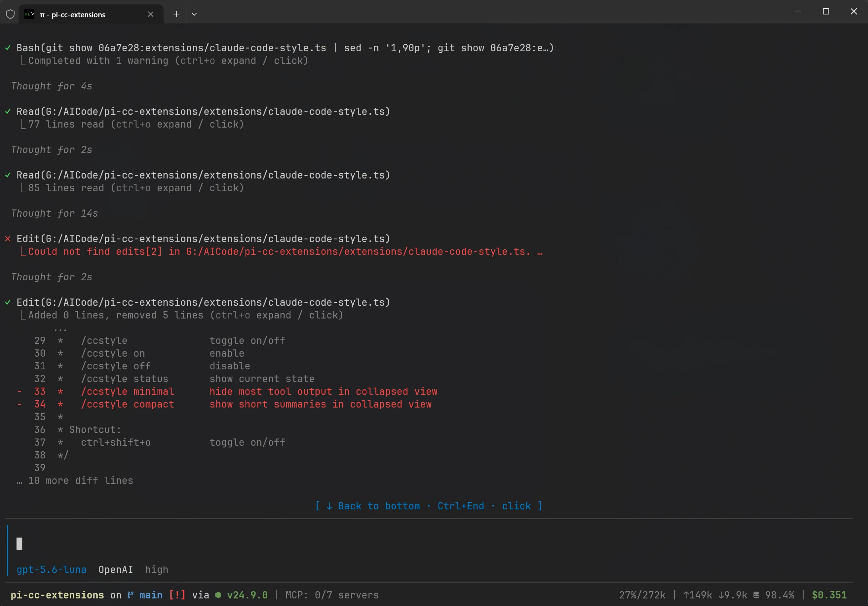Screen dimensions: 868x606
Task: Maximize the terminal window
Action: pyautogui.click(x=826, y=11)
